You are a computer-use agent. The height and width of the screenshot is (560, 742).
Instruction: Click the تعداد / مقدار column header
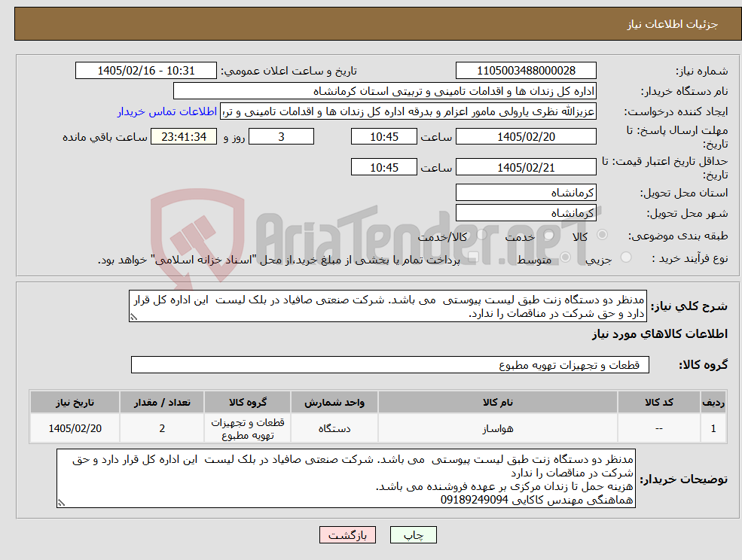point(162,402)
